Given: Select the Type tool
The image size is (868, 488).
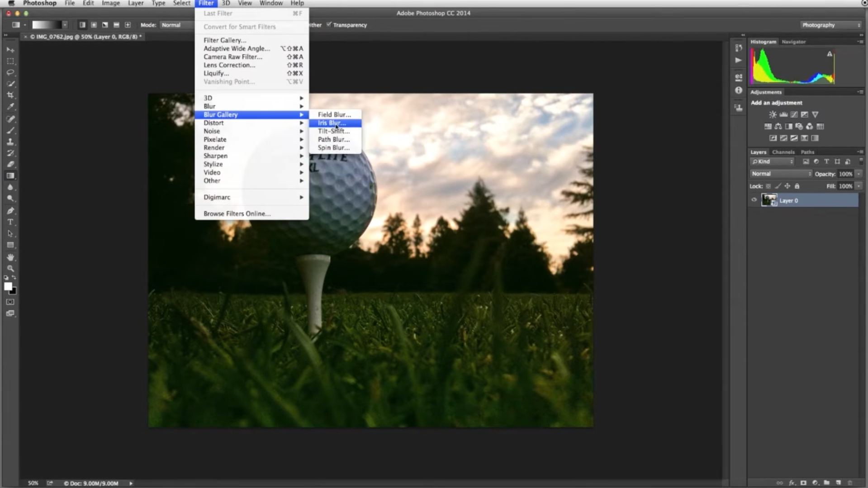Looking at the screenshot, I should click(10, 222).
